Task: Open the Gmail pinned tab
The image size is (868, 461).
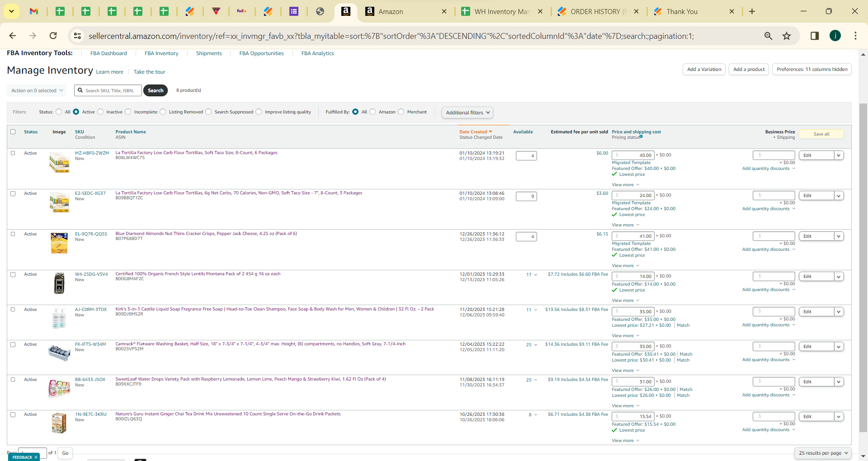Action: [34, 11]
